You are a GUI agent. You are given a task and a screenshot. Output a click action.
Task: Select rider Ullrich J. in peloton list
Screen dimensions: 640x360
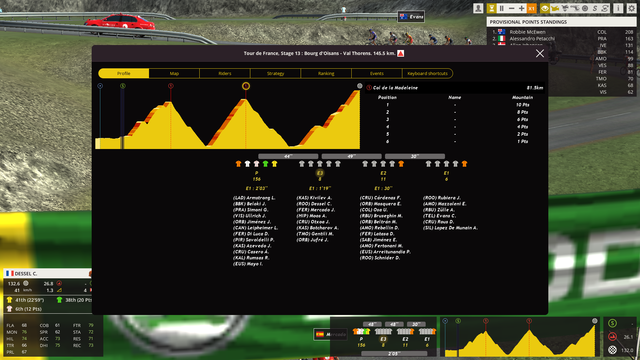tap(249, 216)
